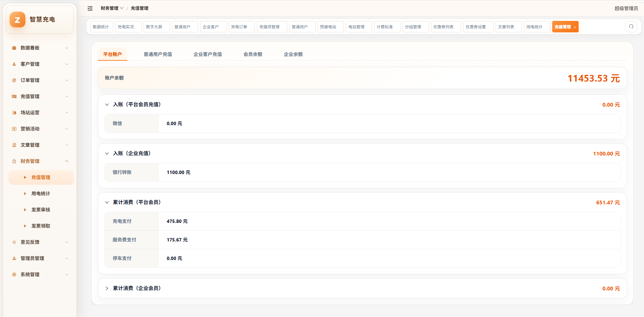644x317 pixels.
Task: Collapse the 入账（平台会员充值） section
Action: click(107, 105)
